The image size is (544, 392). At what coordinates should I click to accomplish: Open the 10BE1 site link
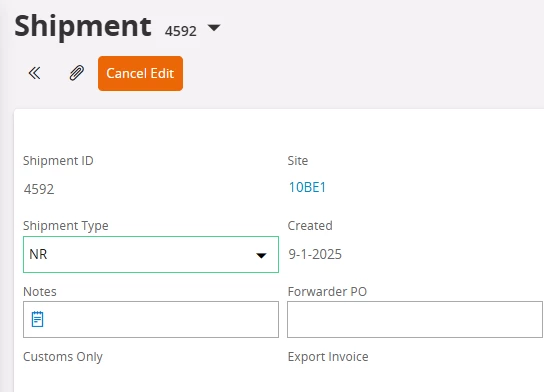(307, 187)
